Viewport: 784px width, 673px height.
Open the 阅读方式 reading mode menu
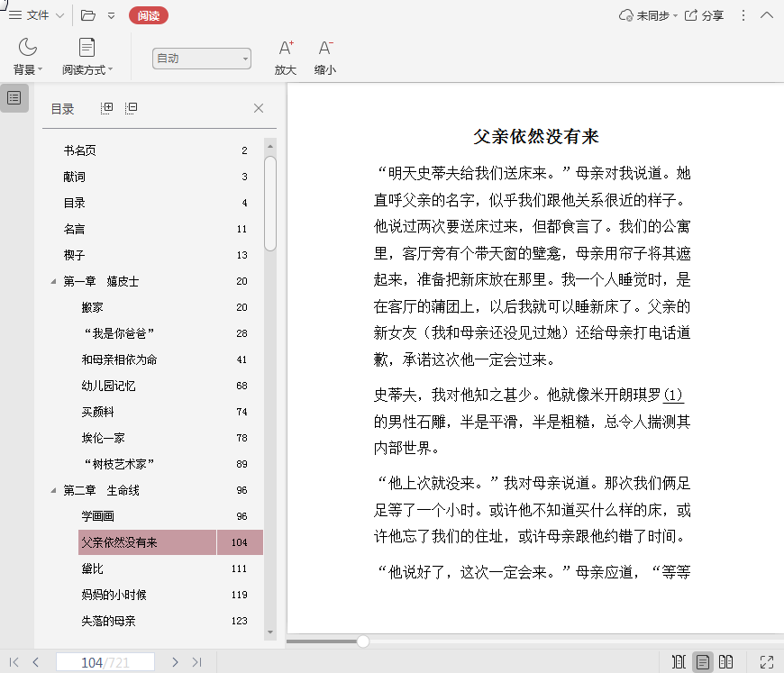[87, 57]
